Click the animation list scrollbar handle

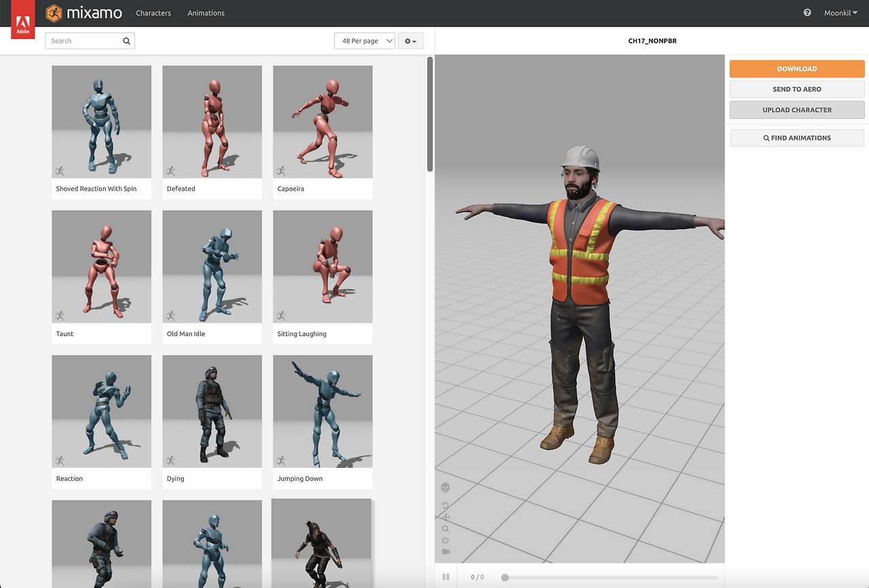pos(430,113)
